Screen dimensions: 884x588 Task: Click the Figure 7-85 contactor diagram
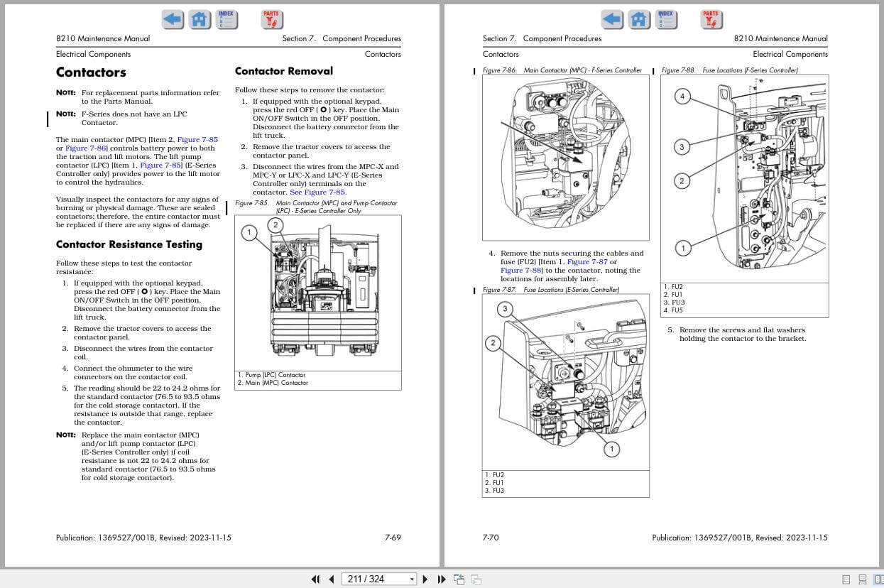pos(317,293)
